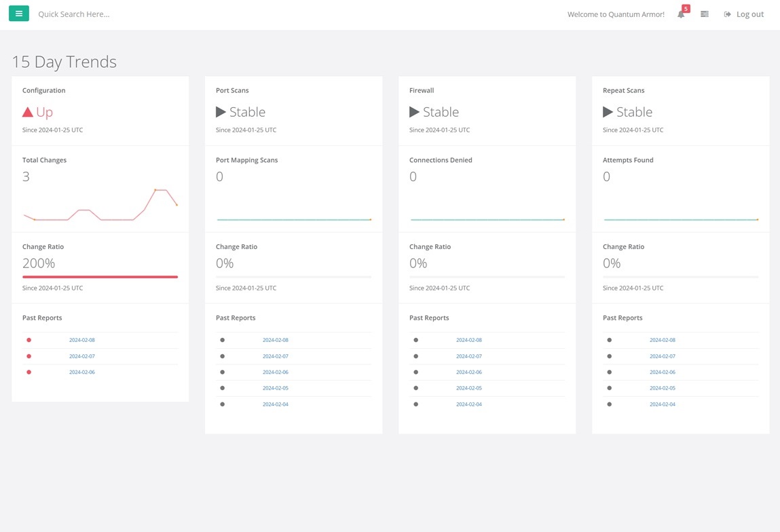Open the 2024-02-08 Configuration report
Image resolution: width=780 pixels, height=532 pixels.
[x=81, y=340]
